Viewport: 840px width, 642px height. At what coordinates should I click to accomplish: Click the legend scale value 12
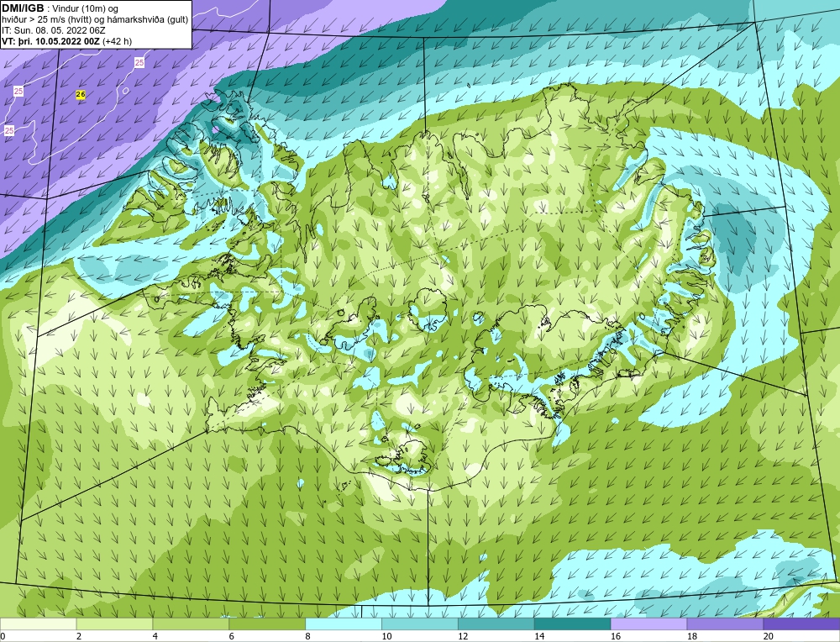tap(463, 636)
